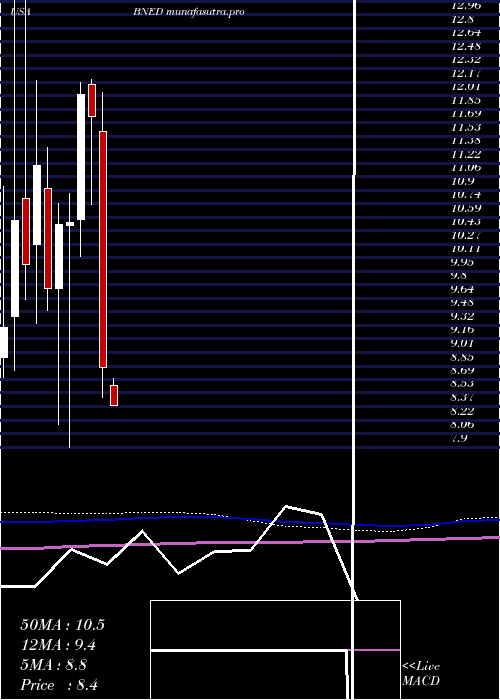Viewport: 500px width, 700px height.
Task: Click the pink moving average line
Action: click(250, 542)
